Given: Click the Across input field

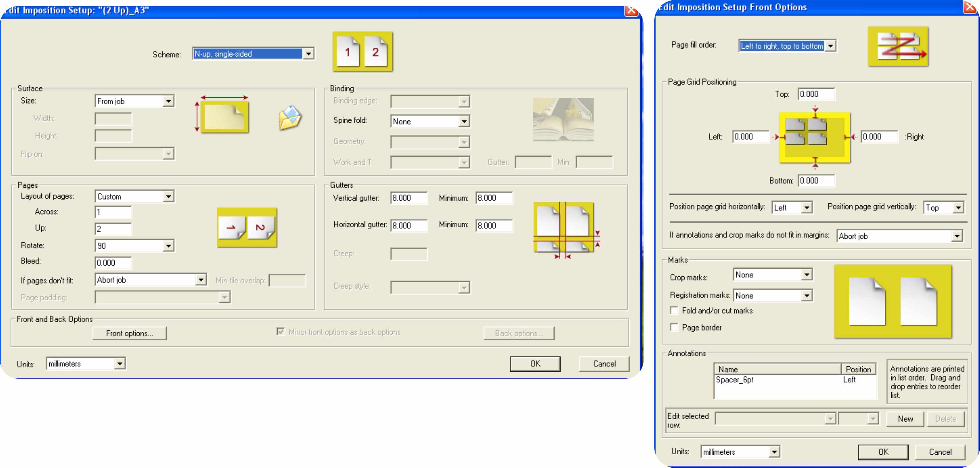Looking at the screenshot, I should 113,212.
